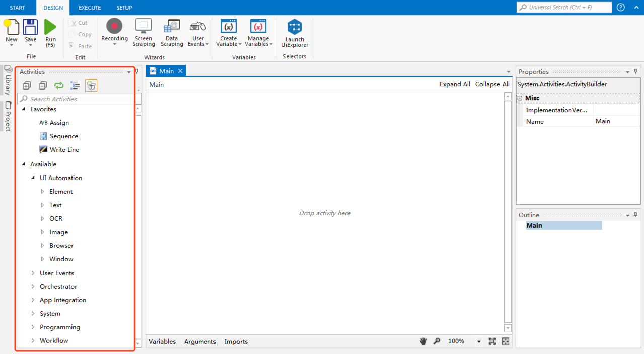Click Collapse All in the designer

click(492, 84)
